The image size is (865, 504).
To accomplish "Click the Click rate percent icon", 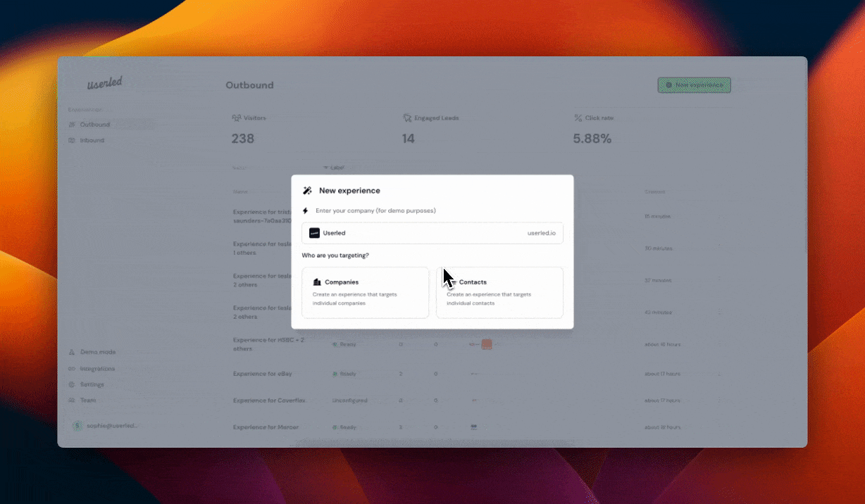I will click(578, 118).
